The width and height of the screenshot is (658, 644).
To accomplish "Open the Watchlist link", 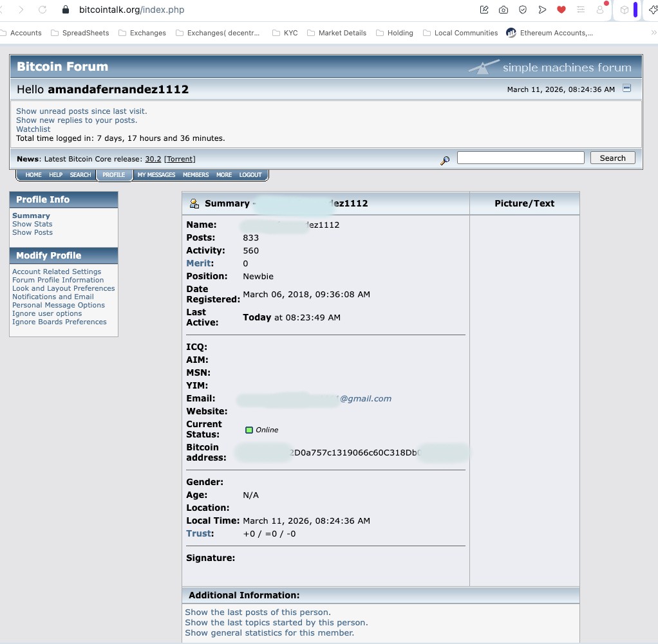I will [33, 129].
